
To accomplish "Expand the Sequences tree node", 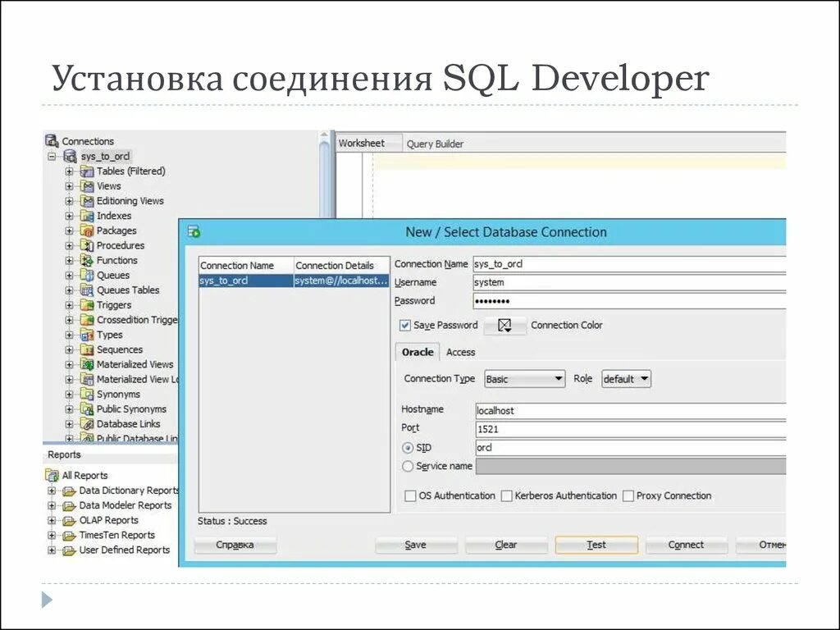I will point(69,349).
